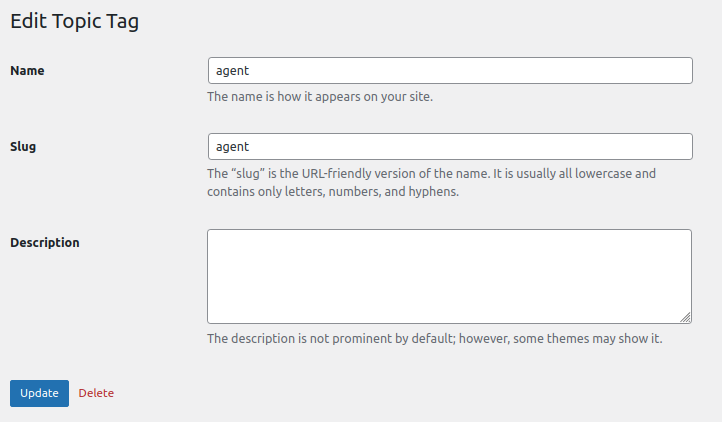Click the empty right end of Slug field
722x422 pixels.
(640, 146)
